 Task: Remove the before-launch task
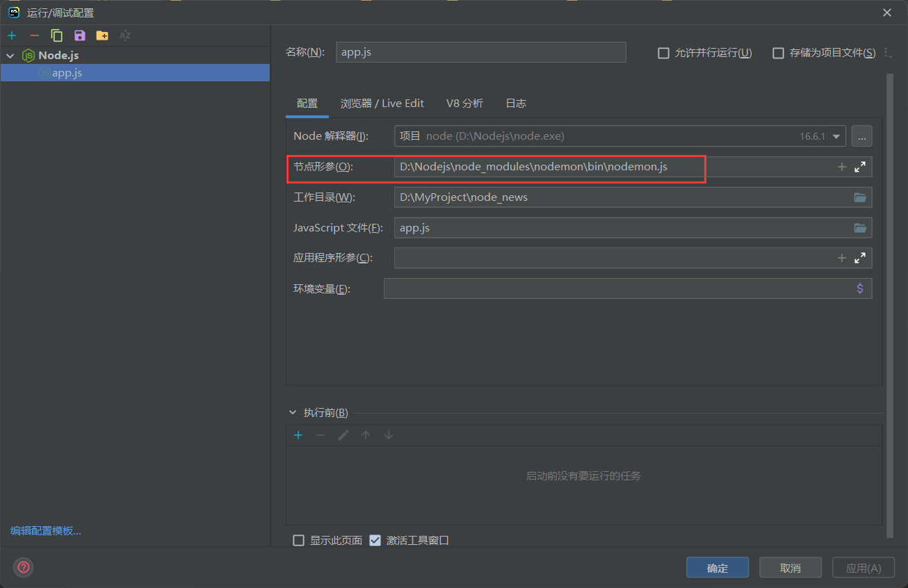tap(321, 435)
